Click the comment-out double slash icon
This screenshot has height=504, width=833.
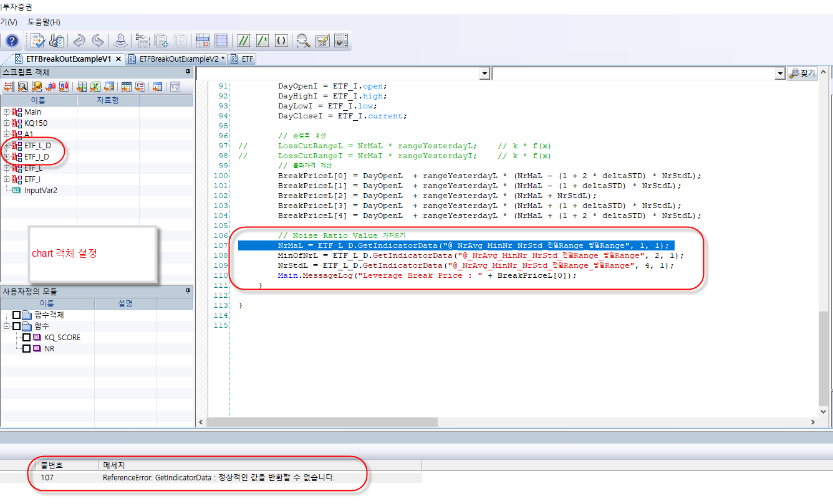click(243, 41)
